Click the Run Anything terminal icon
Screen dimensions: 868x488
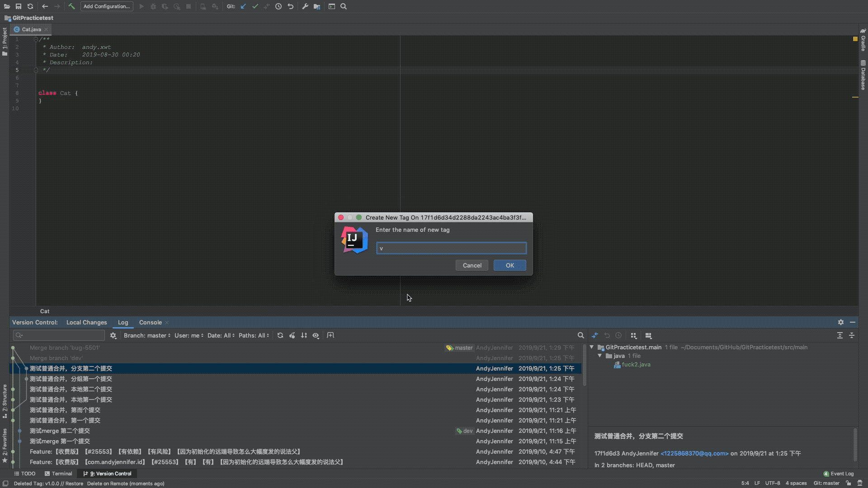point(332,6)
